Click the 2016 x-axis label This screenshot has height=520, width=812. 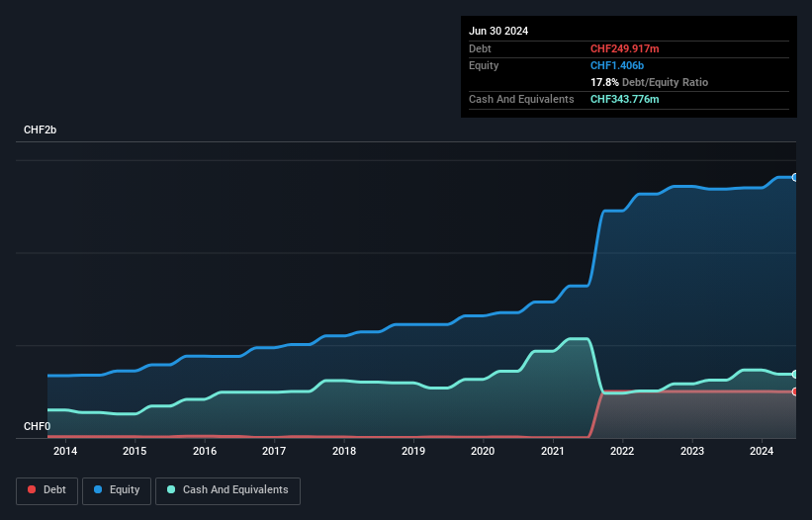pyautogui.click(x=205, y=451)
